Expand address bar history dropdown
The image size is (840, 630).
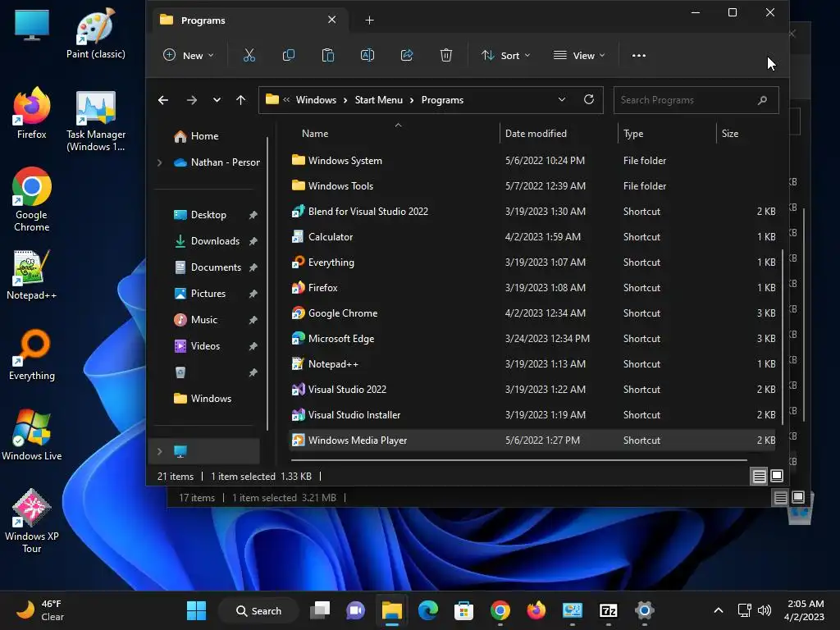pyautogui.click(x=561, y=99)
